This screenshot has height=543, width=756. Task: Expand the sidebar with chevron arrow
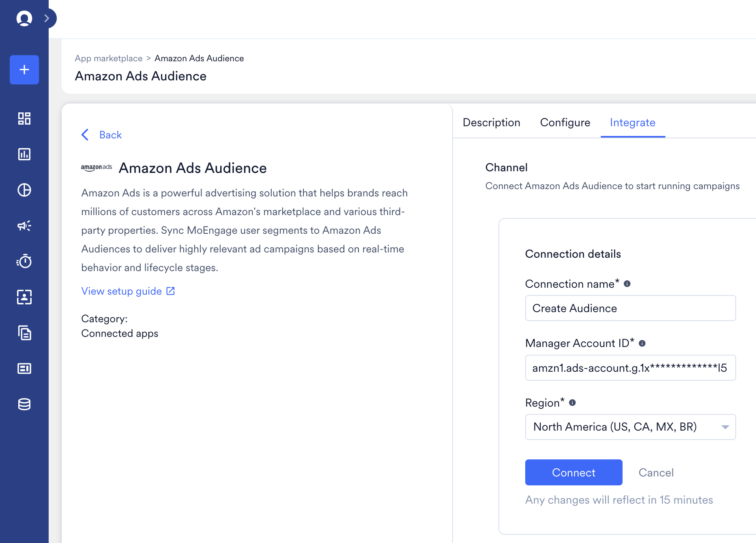[47, 18]
